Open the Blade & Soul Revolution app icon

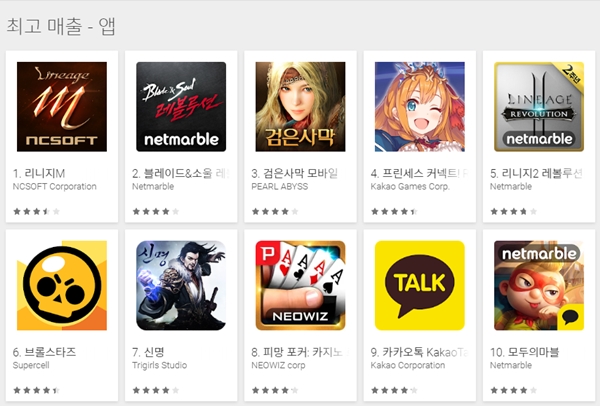[181, 107]
